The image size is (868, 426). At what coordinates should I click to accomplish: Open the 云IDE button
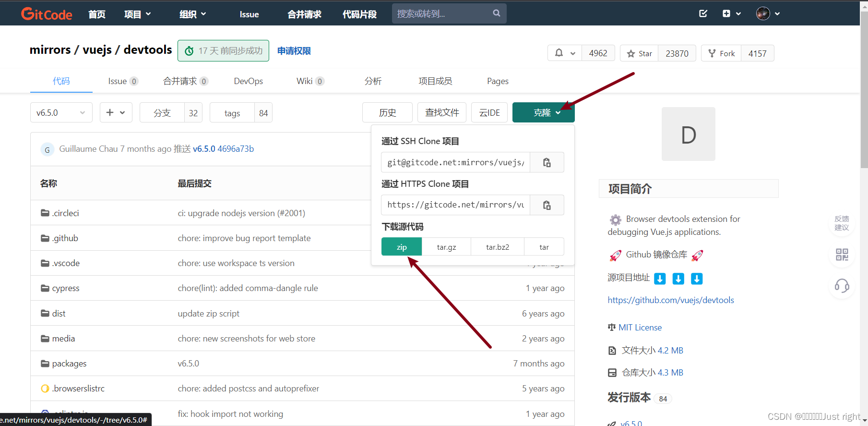tap(489, 112)
